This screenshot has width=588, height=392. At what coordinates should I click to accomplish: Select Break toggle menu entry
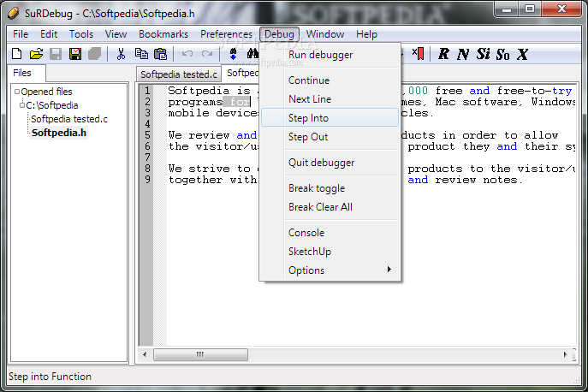(x=330, y=188)
